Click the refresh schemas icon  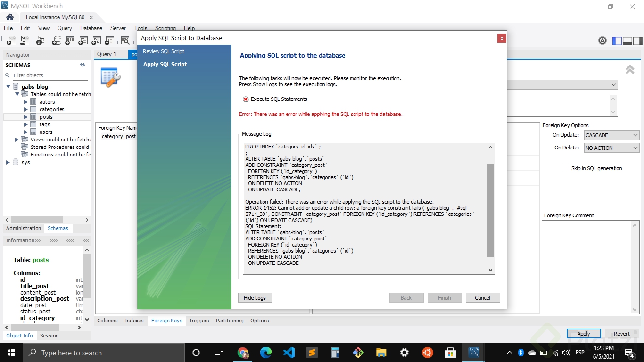pyautogui.click(x=83, y=65)
